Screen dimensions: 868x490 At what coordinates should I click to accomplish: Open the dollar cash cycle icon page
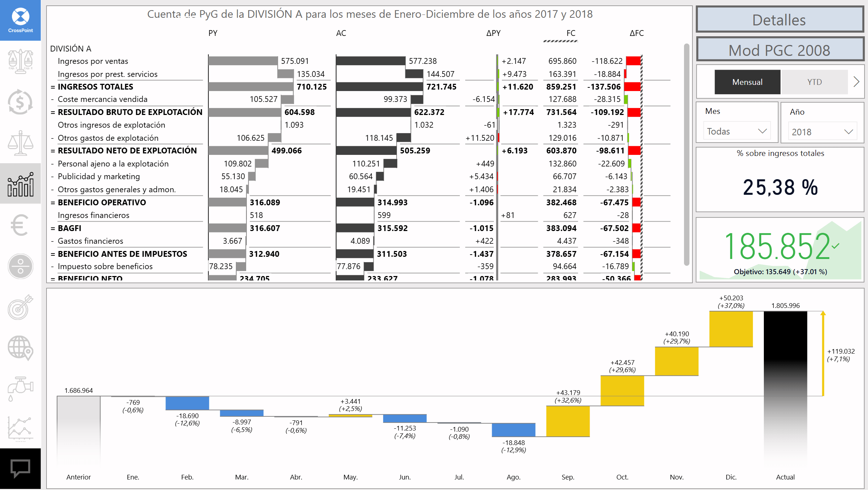pos(20,102)
